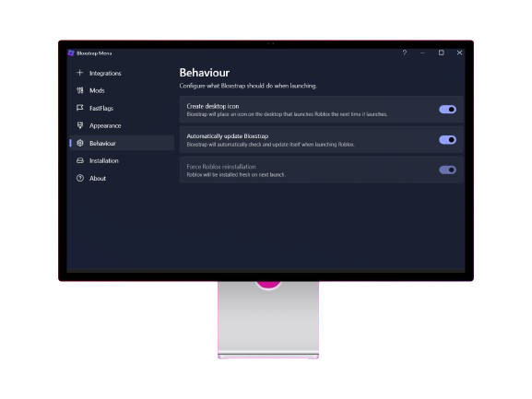This screenshot has width=532, height=399.
Task: Click the 'Automatically update Bloxstrap' label
Action: (228, 136)
